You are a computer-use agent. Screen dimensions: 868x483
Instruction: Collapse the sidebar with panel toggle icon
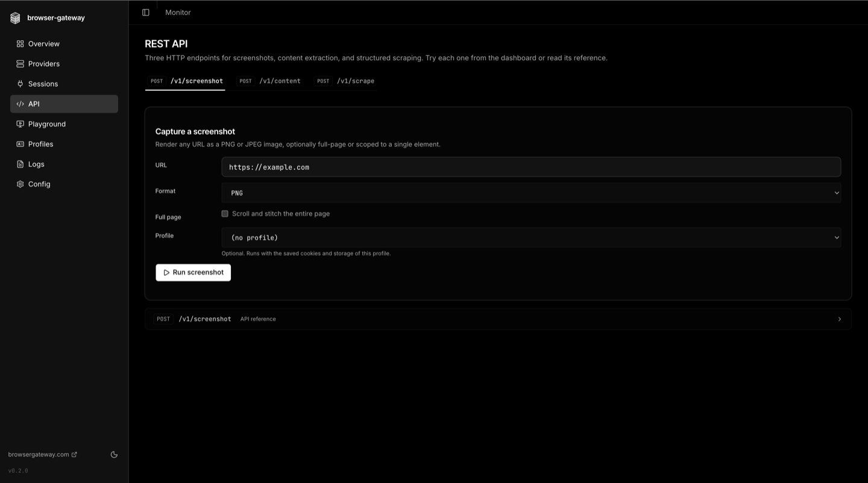tap(146, 12)
